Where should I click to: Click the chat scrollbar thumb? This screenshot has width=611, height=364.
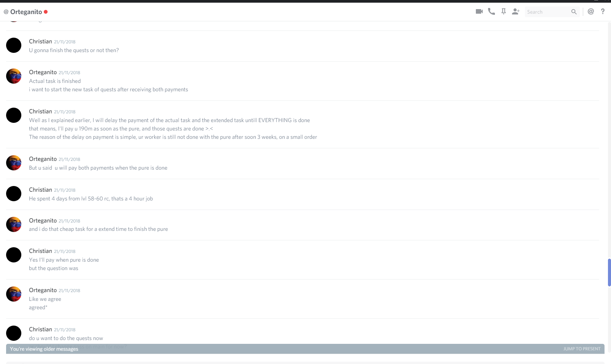click(609, 272)
